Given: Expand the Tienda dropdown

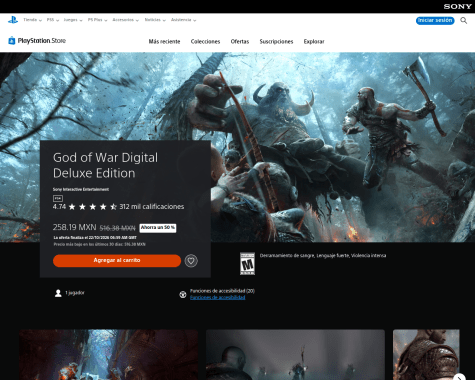Looking at the screenshot, I should (32, 20).
